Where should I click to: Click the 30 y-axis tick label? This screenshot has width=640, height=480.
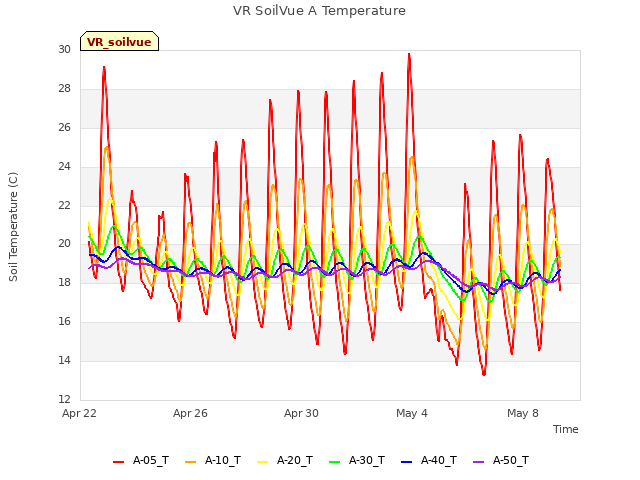pos(64,49)
